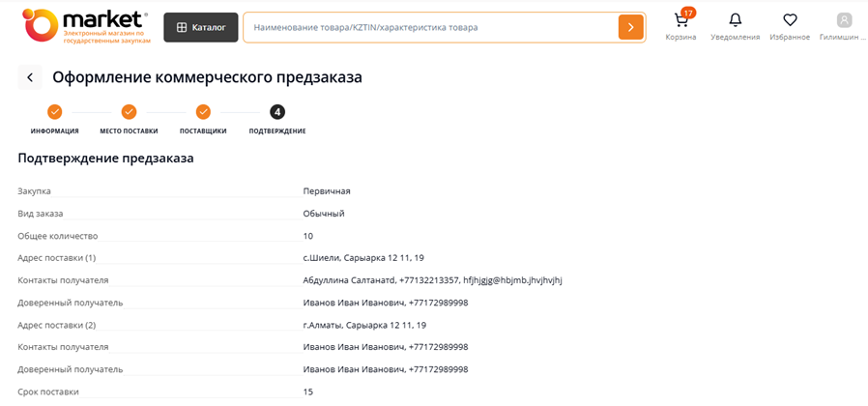Viewport: 868px width, 406px height.
Task: Click the г.Алматы delivery address value
Action: 364,325
